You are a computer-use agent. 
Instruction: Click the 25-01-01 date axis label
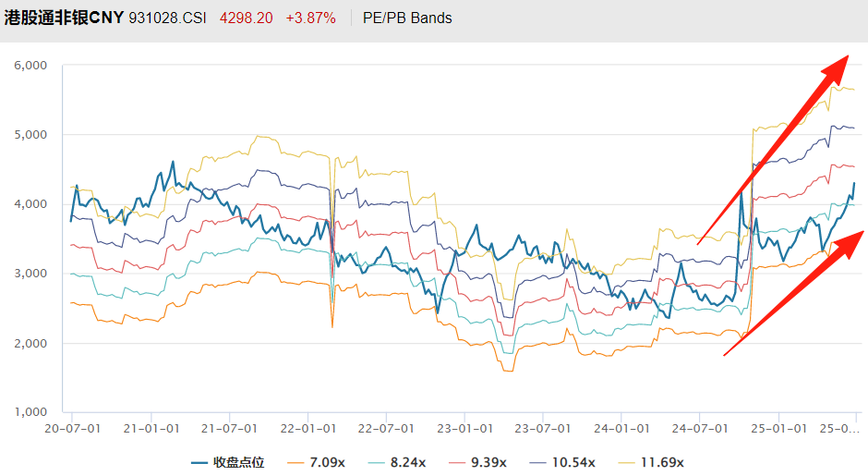click(778, 428)
